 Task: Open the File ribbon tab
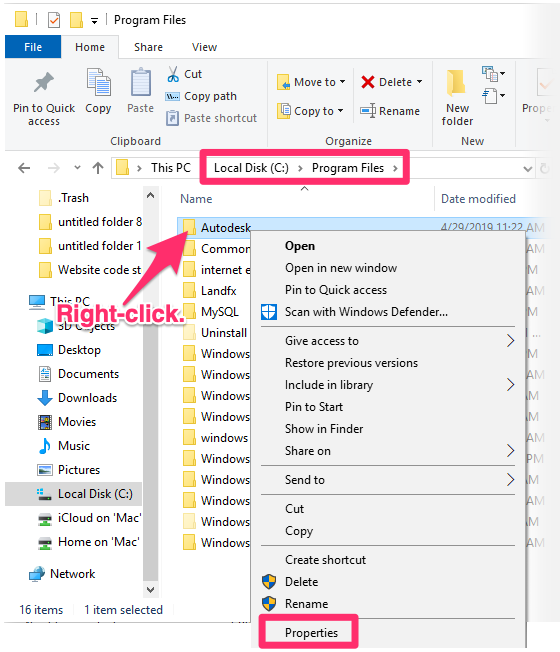[33, 47]
